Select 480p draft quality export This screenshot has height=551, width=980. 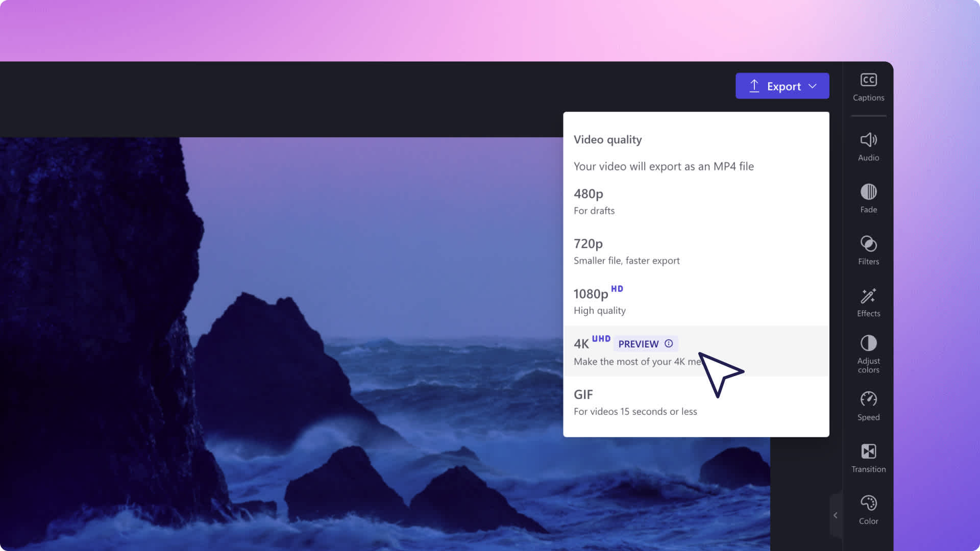pyautogui.click(x=696, y=200)
